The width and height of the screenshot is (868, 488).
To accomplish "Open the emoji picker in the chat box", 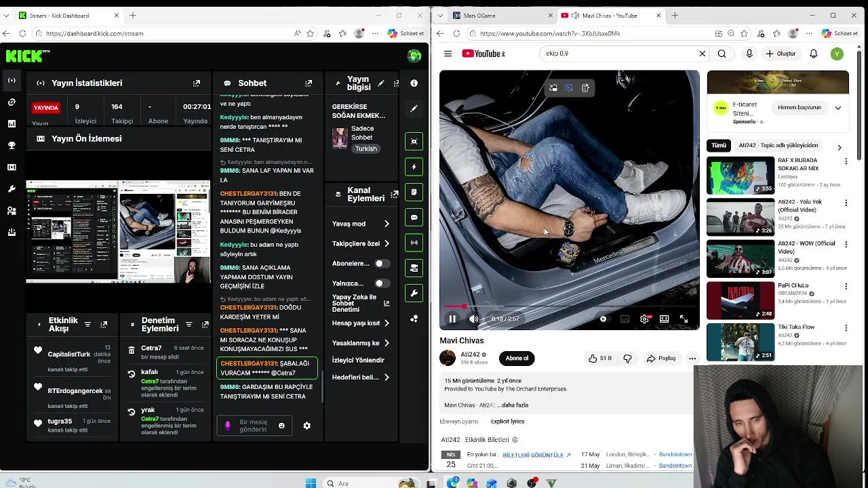I will tap(281, 426).
